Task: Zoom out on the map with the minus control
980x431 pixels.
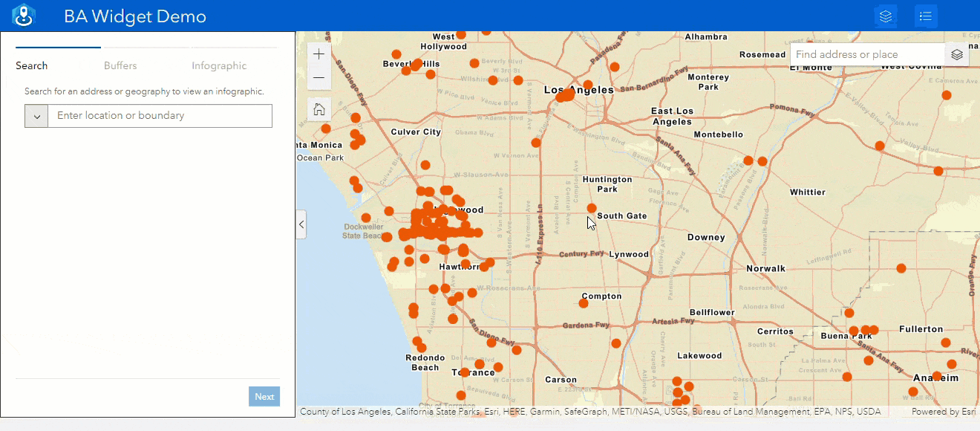Action: 318,77
